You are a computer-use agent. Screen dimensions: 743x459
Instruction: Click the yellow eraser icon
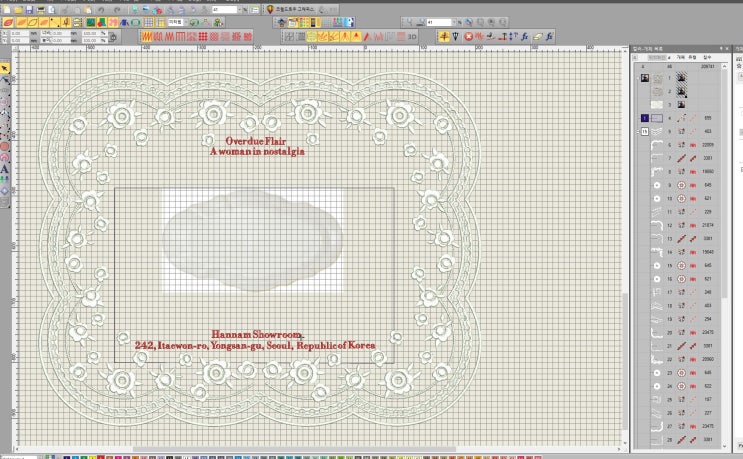tap(537, 36)
